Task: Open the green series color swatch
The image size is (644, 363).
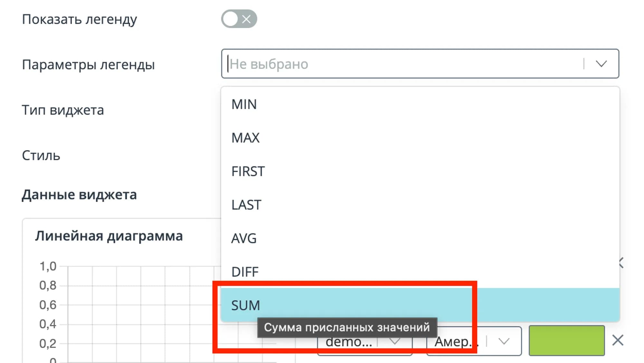Action: click(x=566, y=340)
